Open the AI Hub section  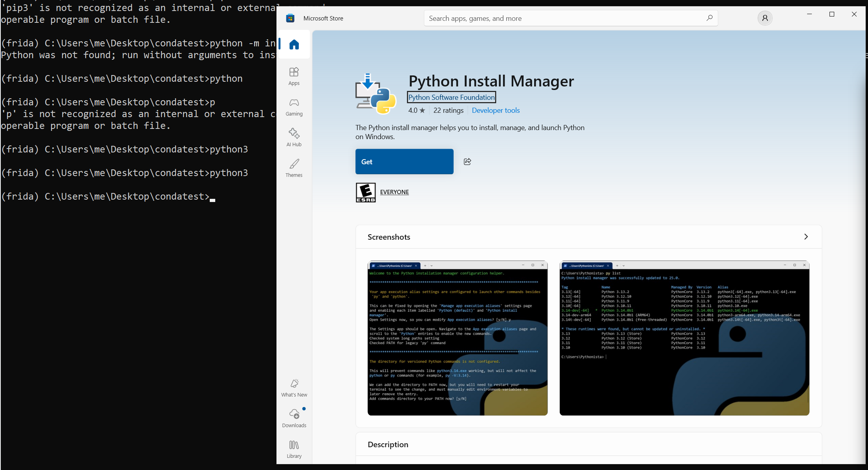pyautogui.click(x=294, y=138)
